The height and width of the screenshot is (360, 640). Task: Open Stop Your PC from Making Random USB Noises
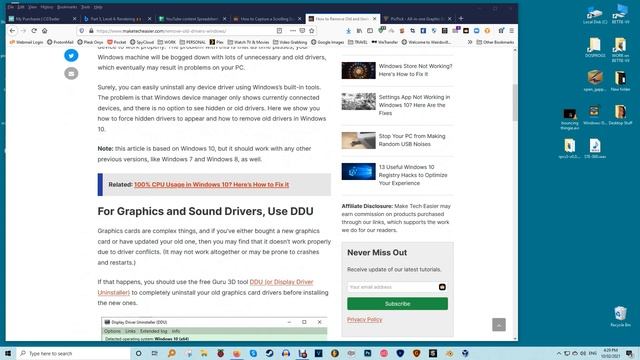(x=412, y=140)
